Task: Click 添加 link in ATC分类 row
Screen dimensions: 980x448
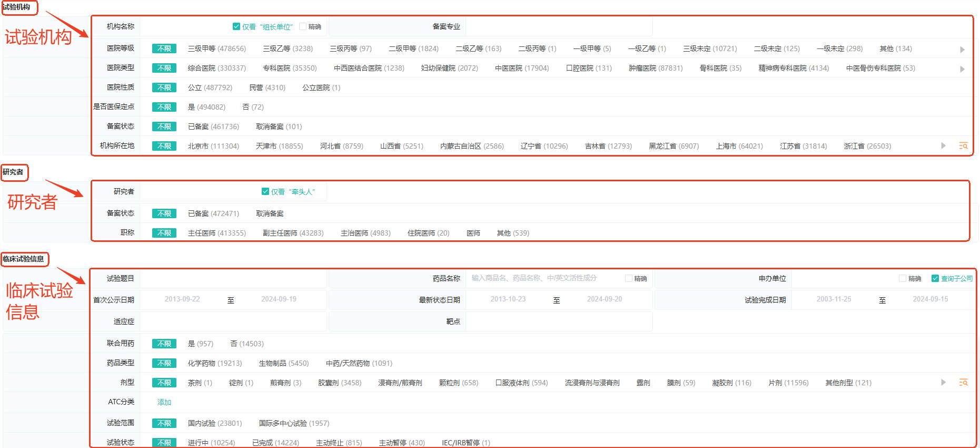Action: [x=164, y=402]
